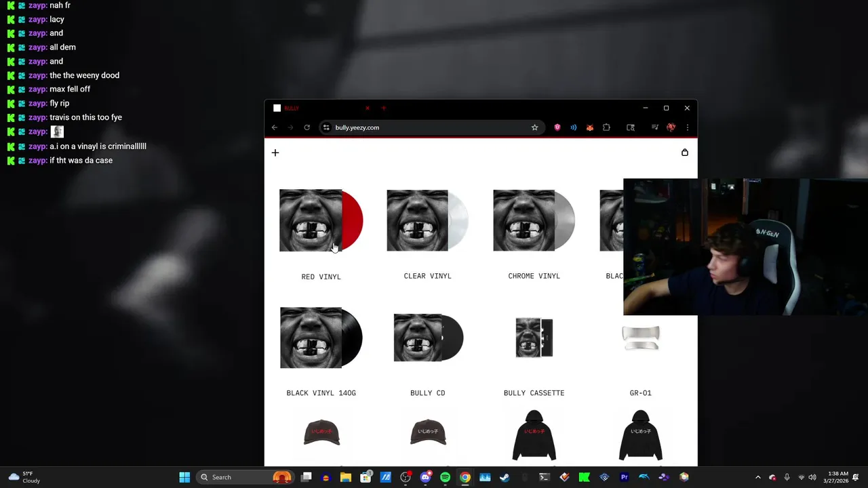Open Task View on the taskbar
The height and width of the screenshot is (488, 868).
tap(307, 477)
